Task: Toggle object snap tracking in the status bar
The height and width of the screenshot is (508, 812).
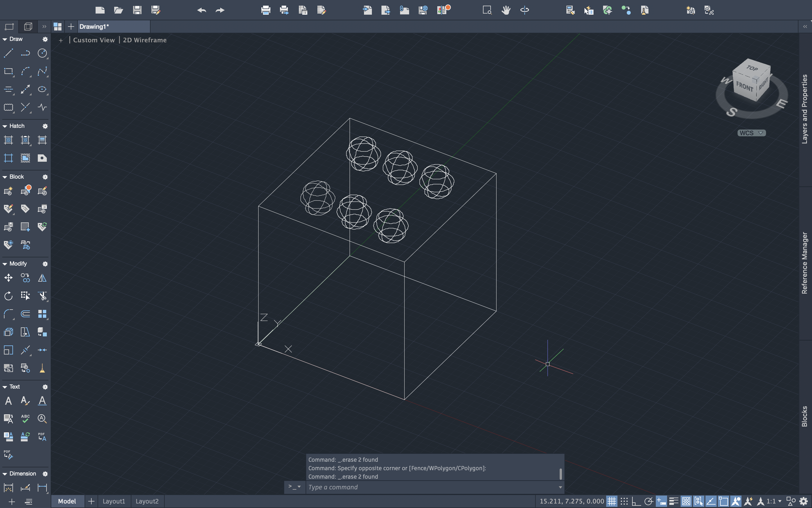Action: click(x=711, y=501)
